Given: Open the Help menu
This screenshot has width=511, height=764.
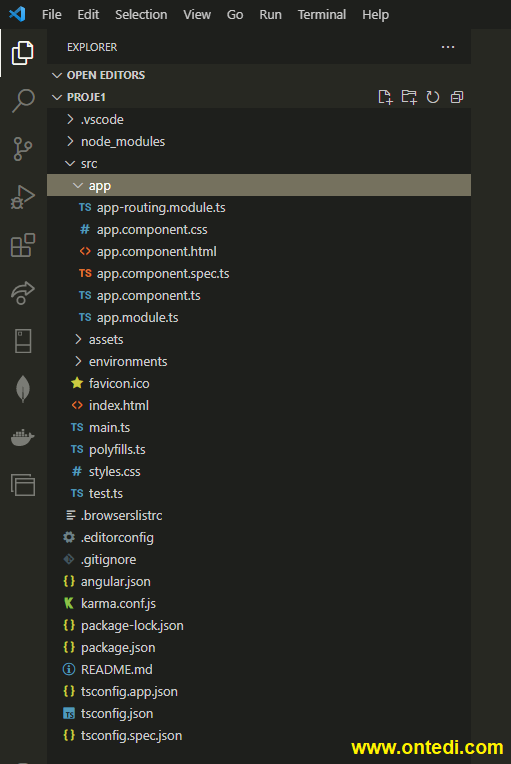Looking at the screenshot, I should [x=376, y=15].
